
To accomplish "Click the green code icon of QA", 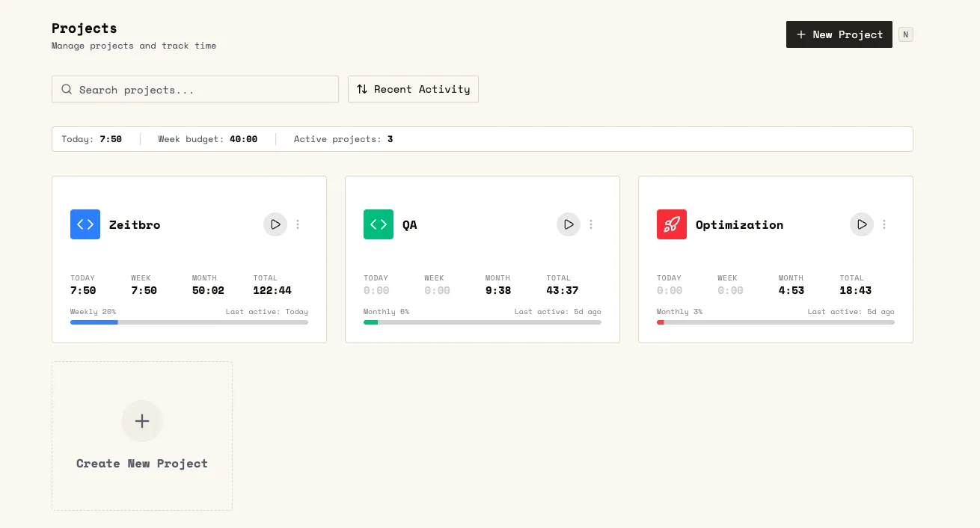I will click(x=379, y=224).
